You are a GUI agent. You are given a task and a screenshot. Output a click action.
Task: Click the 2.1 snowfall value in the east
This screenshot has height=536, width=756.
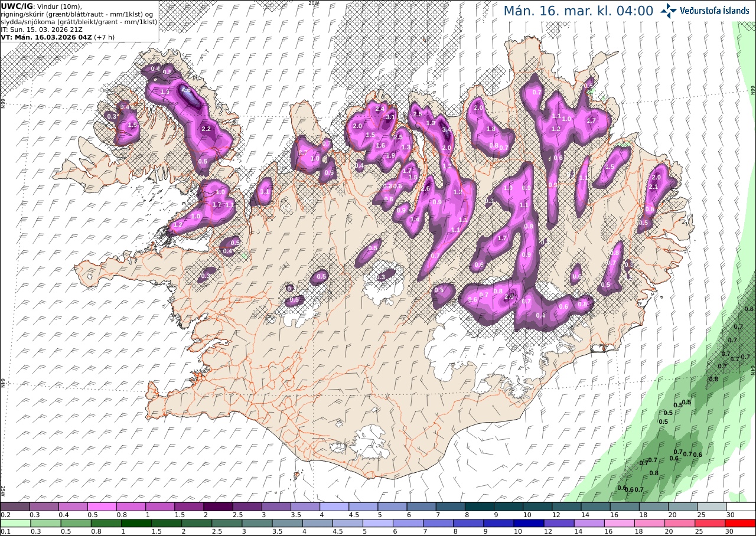coord(653,187)
